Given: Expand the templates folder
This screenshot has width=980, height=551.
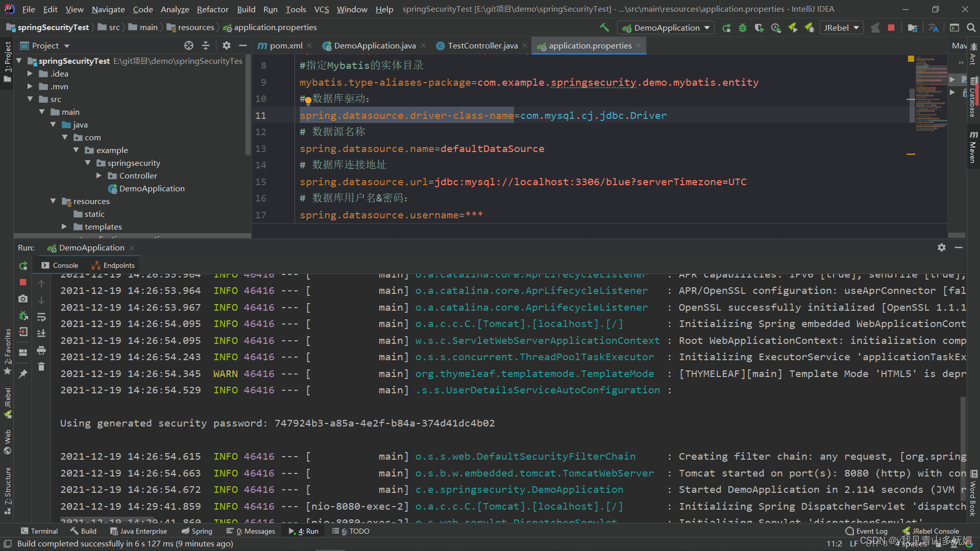Looking at the screenshot, I should coord(64,227).
